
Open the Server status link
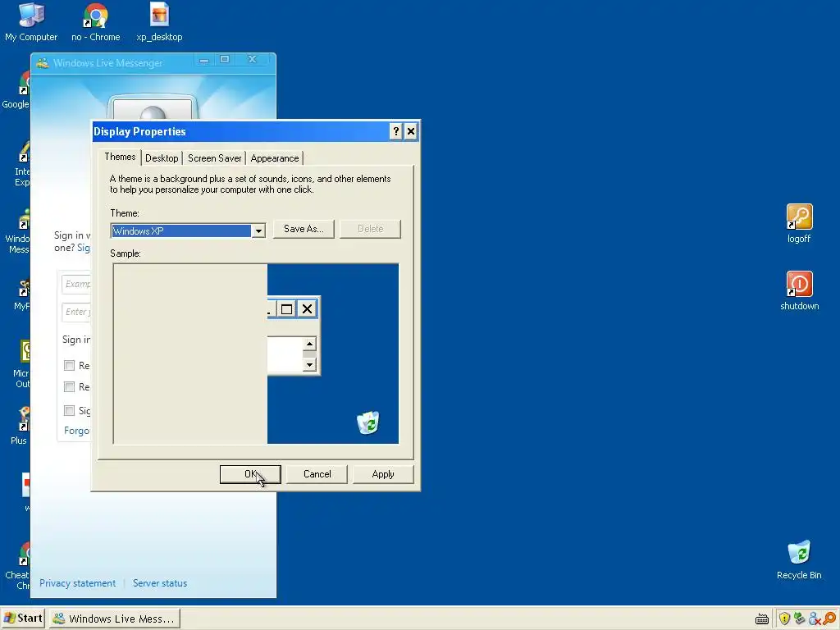(160, 583)
